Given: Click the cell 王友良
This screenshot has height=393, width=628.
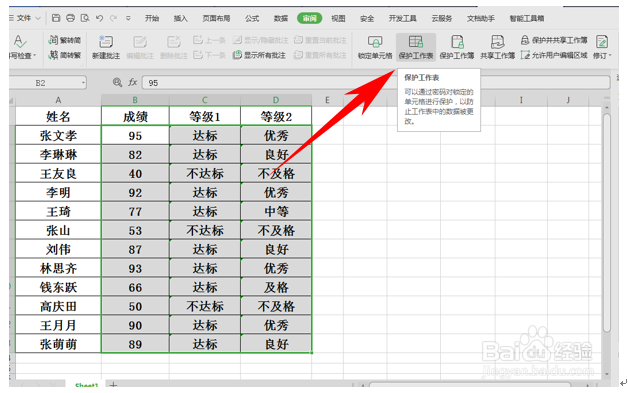Looking at the screenshot, I should coord(58,173).
